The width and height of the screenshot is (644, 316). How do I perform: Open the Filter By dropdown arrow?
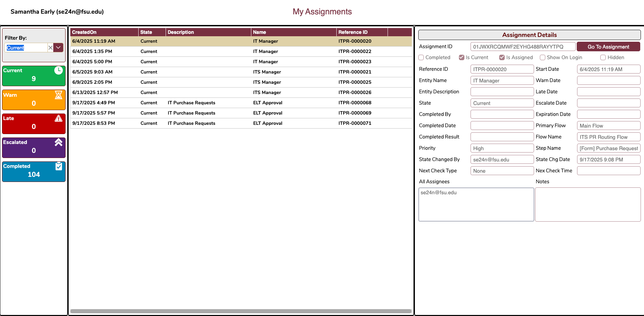click(58, 48)
